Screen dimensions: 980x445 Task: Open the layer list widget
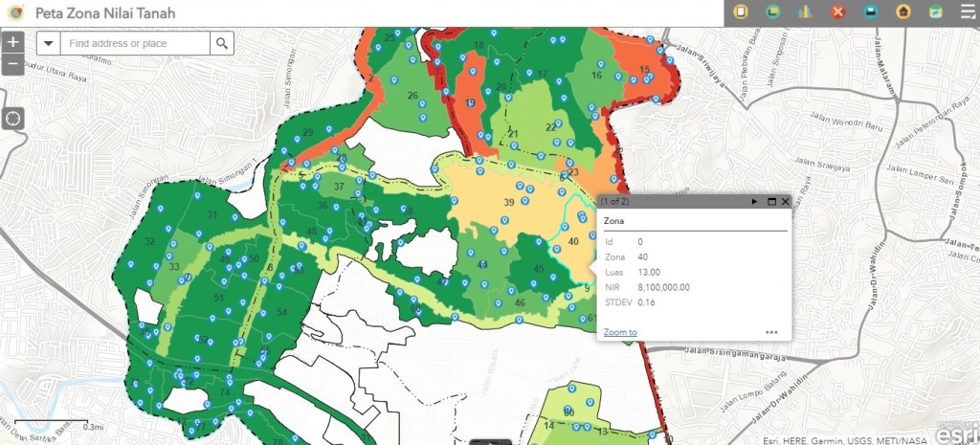click(966, 12)
